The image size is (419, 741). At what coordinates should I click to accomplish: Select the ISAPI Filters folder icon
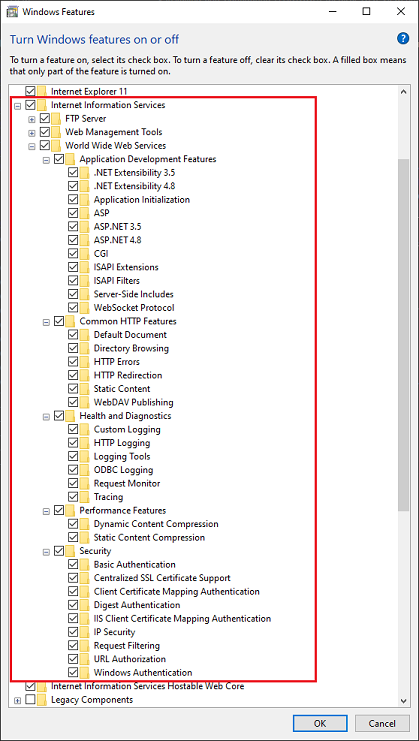(85, 281)
